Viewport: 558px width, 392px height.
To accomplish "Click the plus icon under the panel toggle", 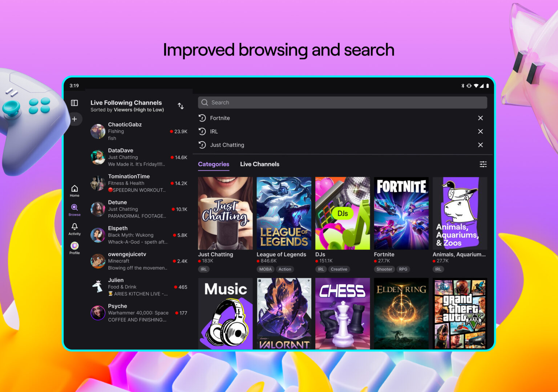I will [x=74, y=119].
